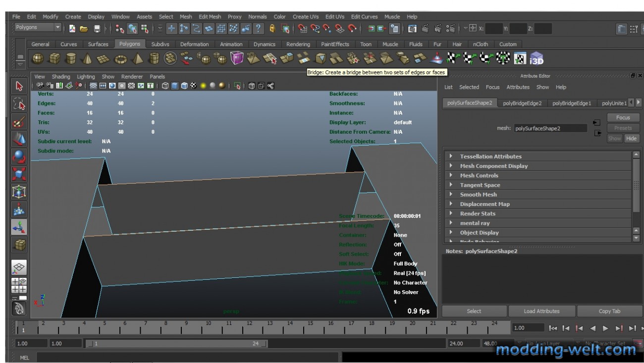Create a polygon cylinder from the shelf
Viewport: 644px width, 363px height.
click(71, 59)
